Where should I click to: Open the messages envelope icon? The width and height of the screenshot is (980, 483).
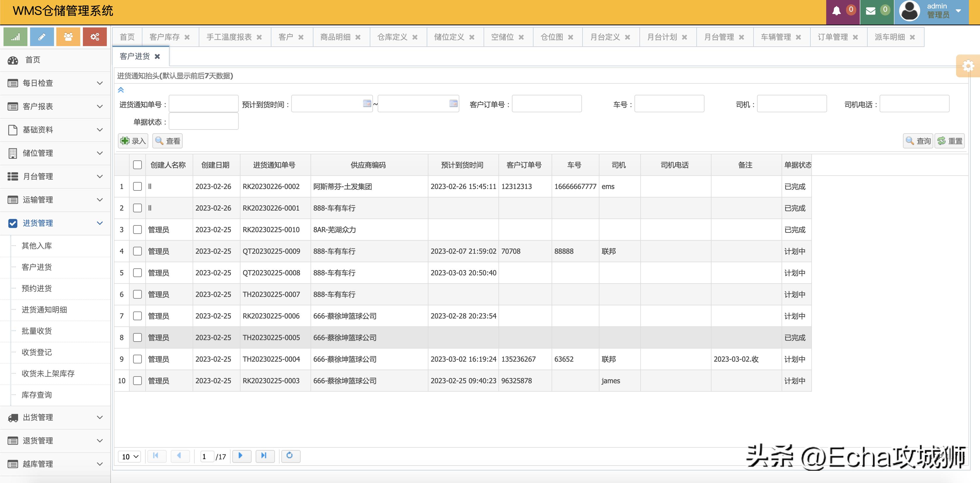(x=870, y=11)
